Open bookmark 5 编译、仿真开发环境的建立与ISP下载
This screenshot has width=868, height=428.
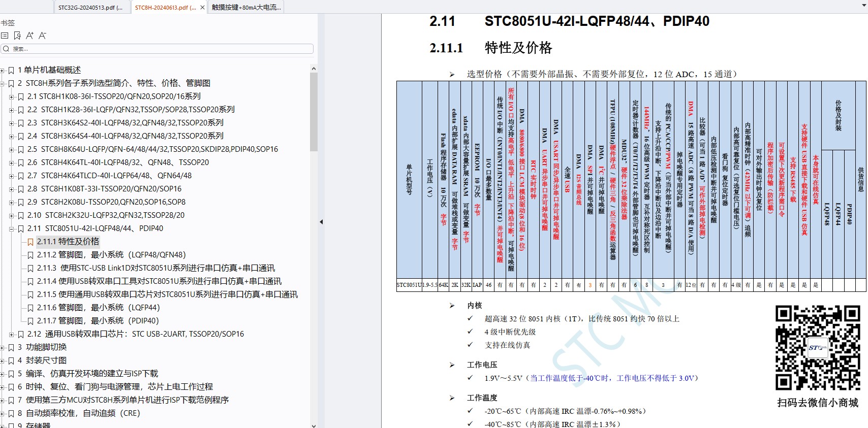88,374
